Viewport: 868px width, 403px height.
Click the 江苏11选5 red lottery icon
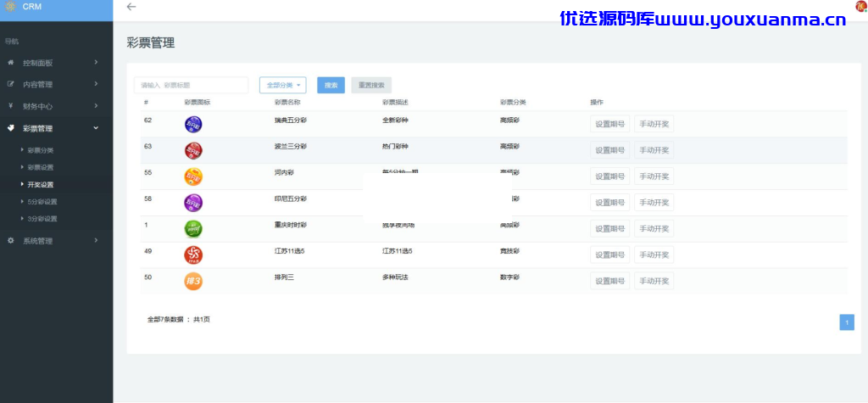[193, 255]
